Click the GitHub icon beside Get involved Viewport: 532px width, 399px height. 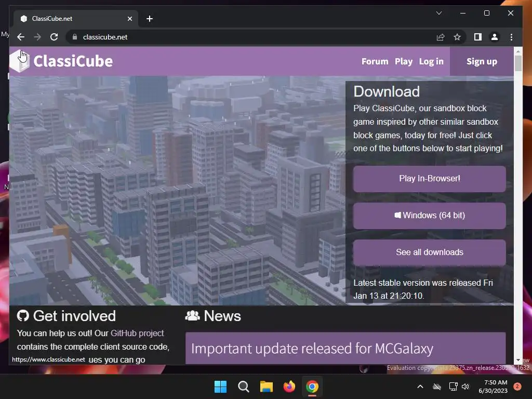pos(23,316)
